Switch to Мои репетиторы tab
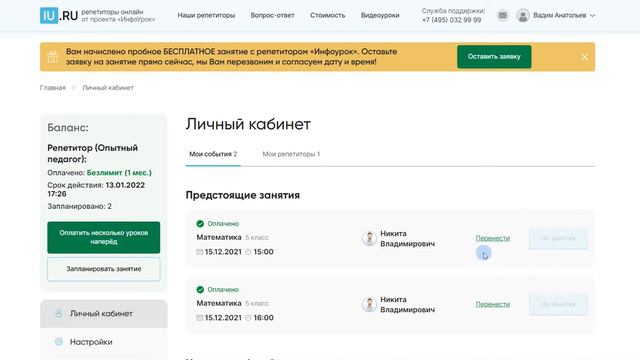 coord(291,154)
